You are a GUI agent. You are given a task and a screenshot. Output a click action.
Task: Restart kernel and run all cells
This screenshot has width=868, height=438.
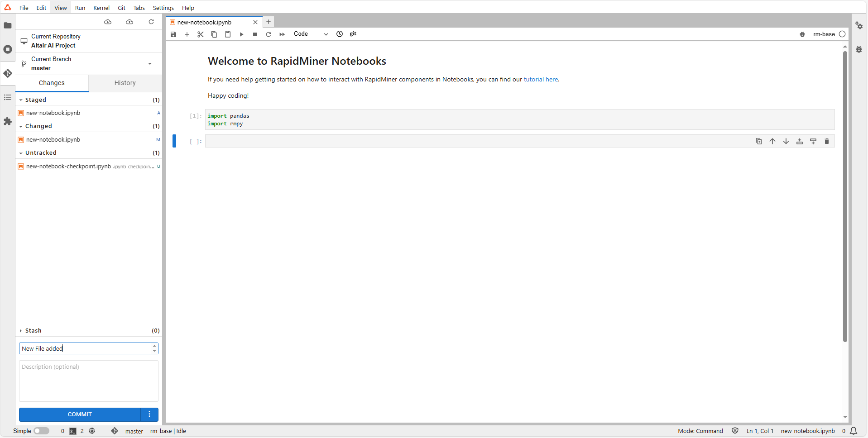(x=282, y=34)
